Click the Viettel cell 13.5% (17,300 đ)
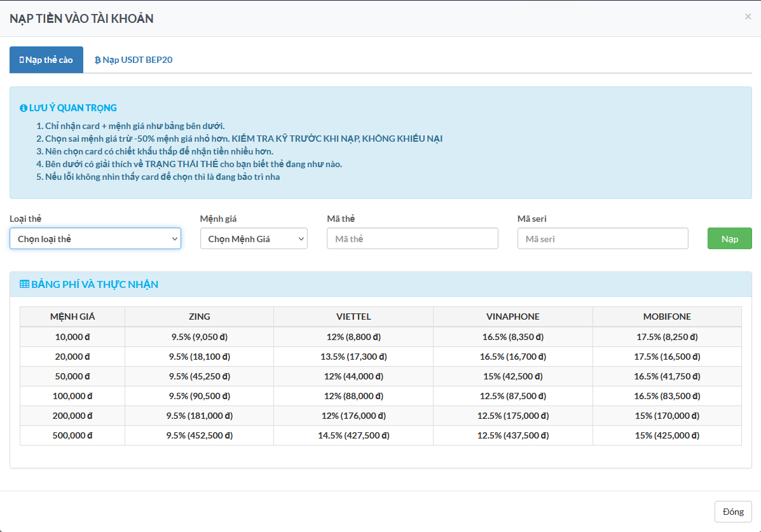Viewport: 761px width, 532px height. 353,357
